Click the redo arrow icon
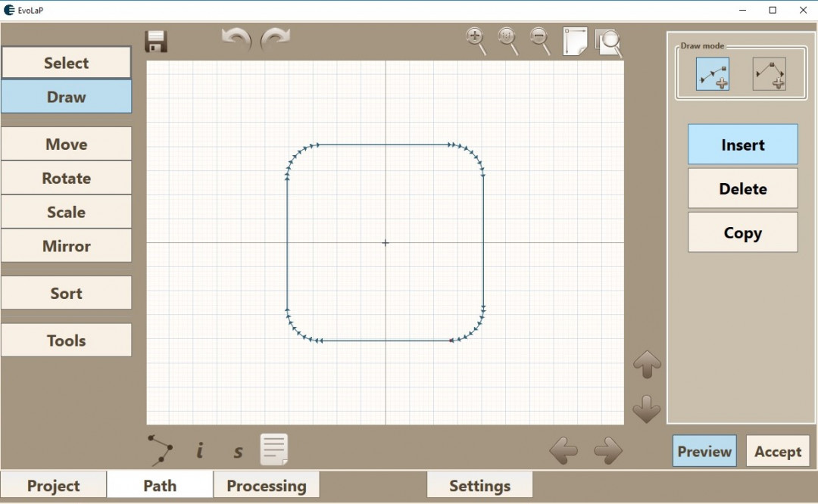 [x=275, y=39]
